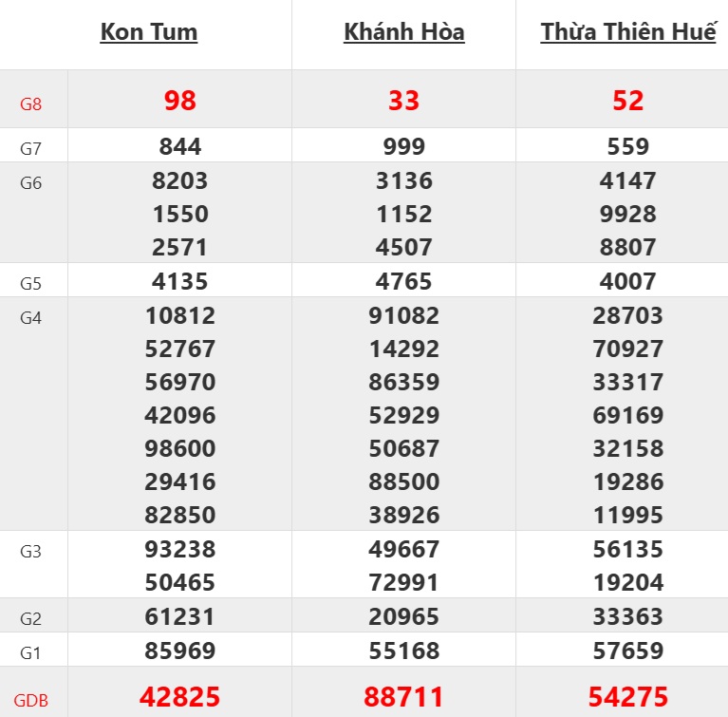Click Kon Tum special prize 42825
728x717 pixels.
tap(179, 697)
